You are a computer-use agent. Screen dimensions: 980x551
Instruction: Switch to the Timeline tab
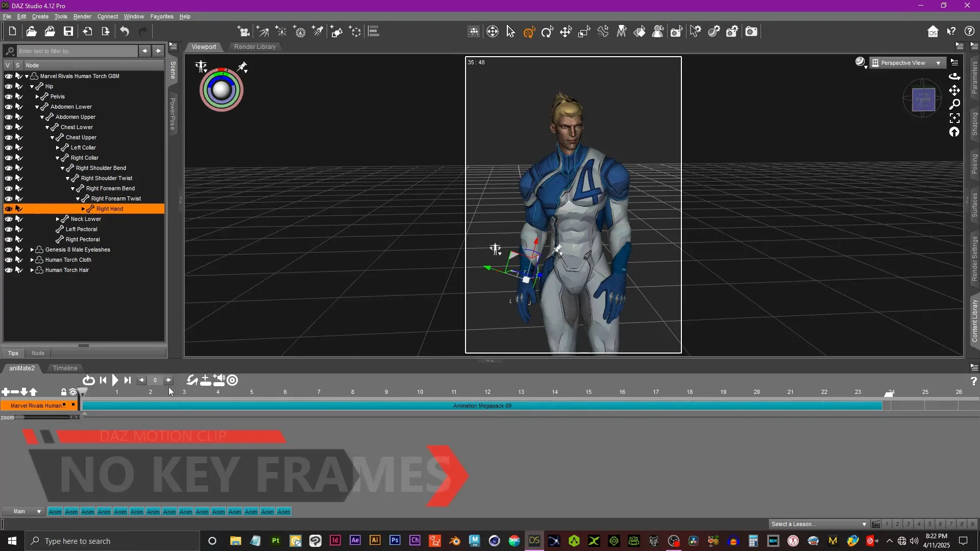point(65,368)
